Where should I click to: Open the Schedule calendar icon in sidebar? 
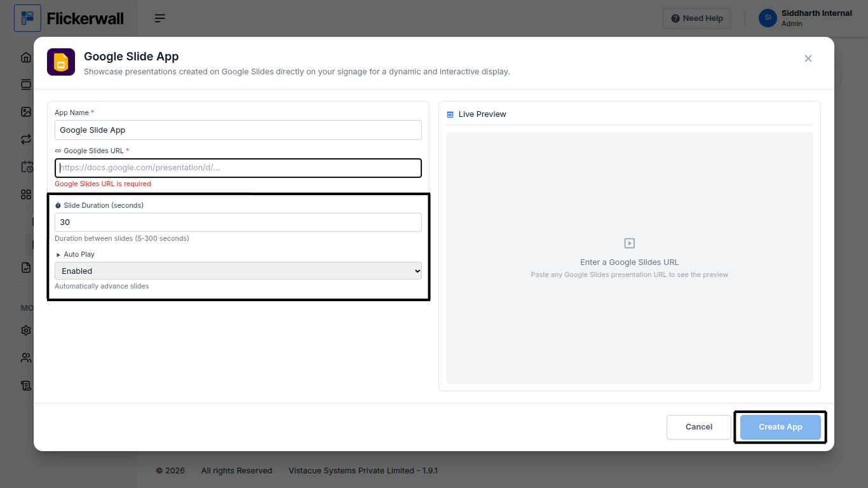[27, 167]
